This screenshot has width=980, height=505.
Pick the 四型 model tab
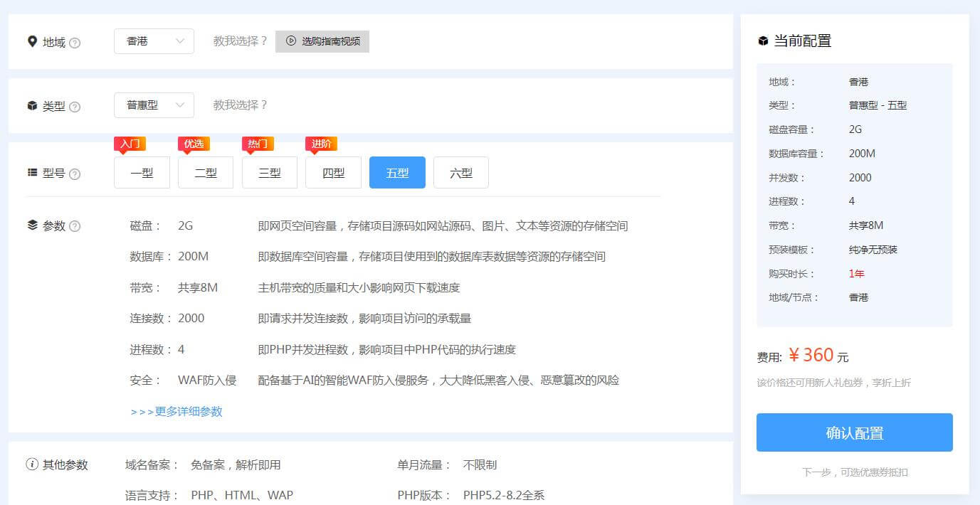point(333,173)
